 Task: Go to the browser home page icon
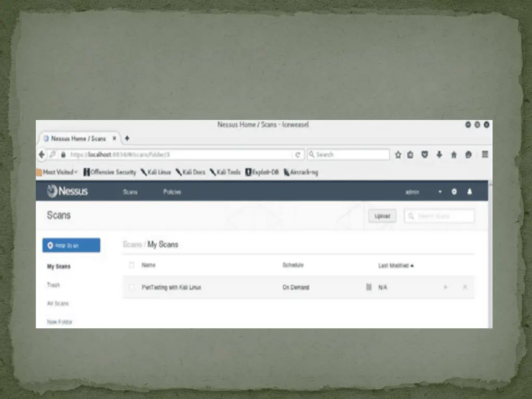point(454,155)
